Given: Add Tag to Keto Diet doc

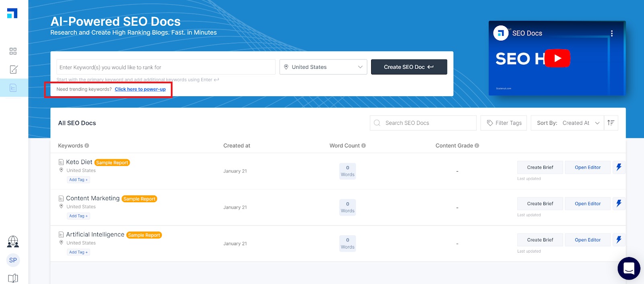Looking at the screenshot, I should (78, 180).
